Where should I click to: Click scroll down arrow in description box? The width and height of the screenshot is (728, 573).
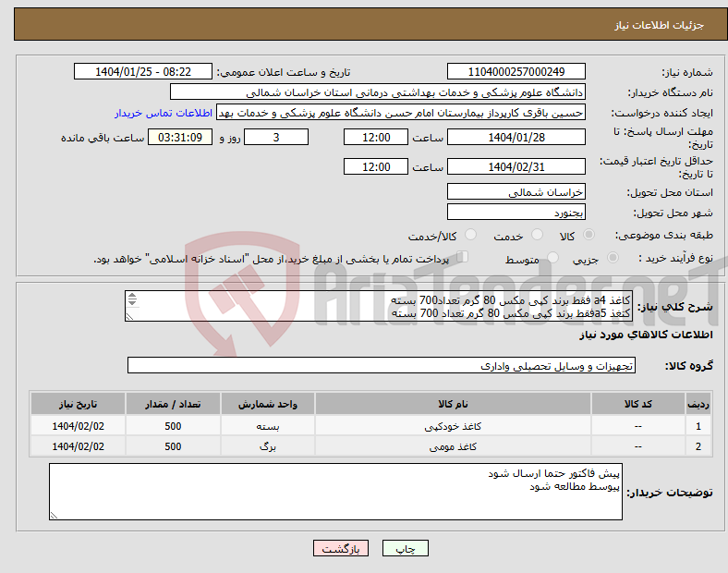(132, 302)
